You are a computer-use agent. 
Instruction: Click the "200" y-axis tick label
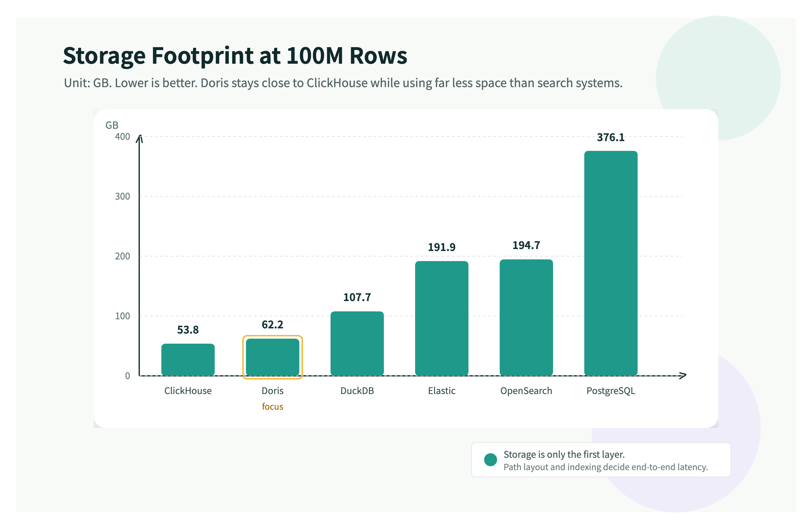pos(122,256)
